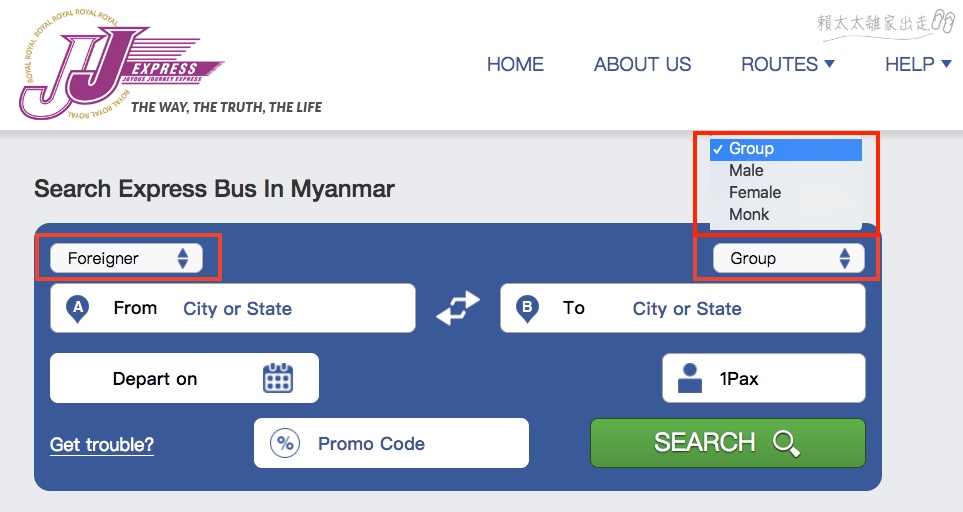Open the Foreigner nationality dropdown
This screenshot has width=963, height=512.
point(127,258)
